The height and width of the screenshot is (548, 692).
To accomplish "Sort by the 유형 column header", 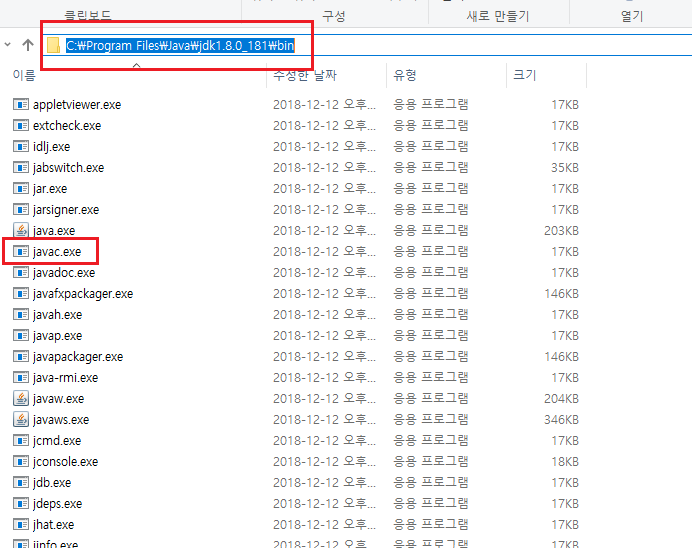I will click(x=405, y=75).
